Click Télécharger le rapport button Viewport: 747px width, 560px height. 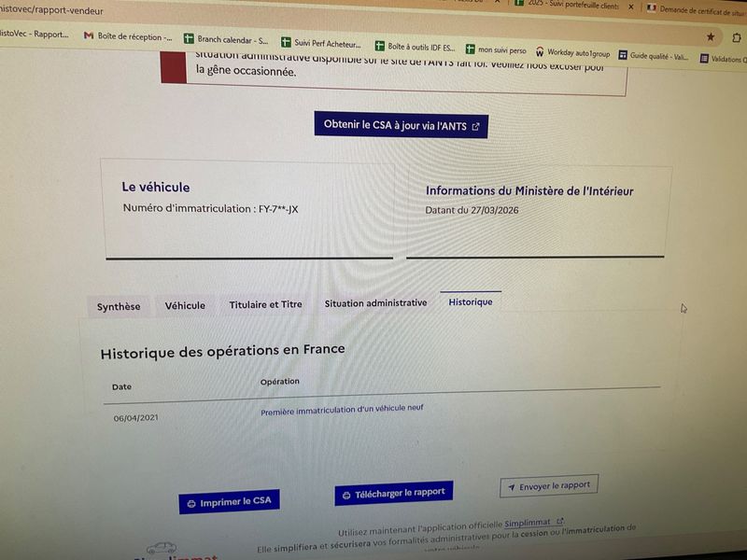[393, 494]
